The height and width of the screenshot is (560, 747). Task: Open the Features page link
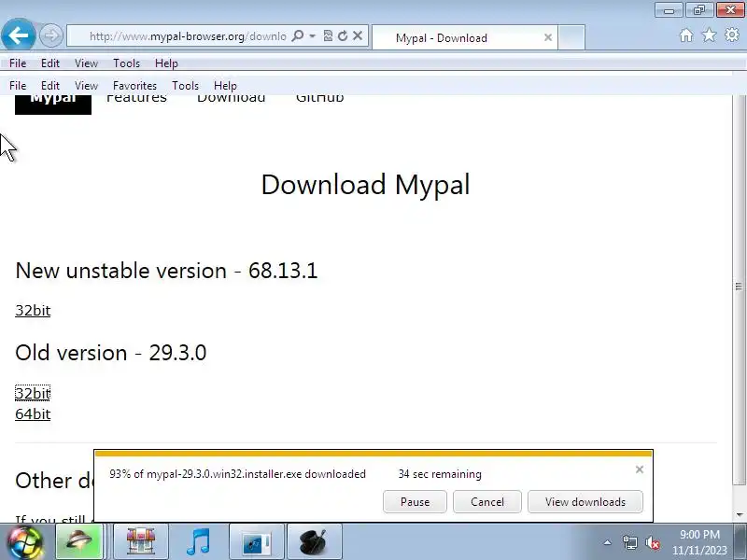tap(136, 99)
